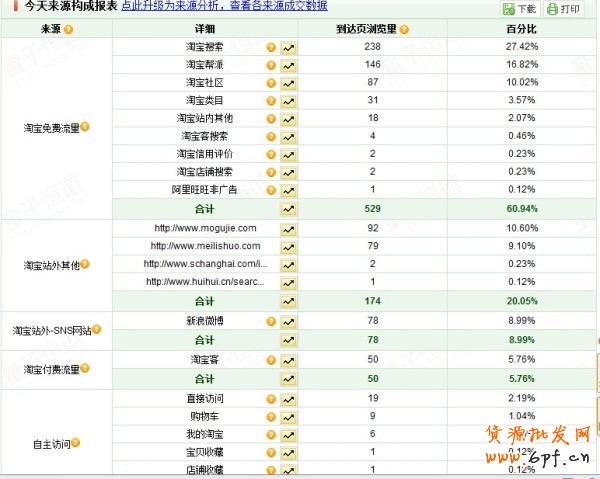
Task: Click the 百分比 column header
Action: point(522,29)
